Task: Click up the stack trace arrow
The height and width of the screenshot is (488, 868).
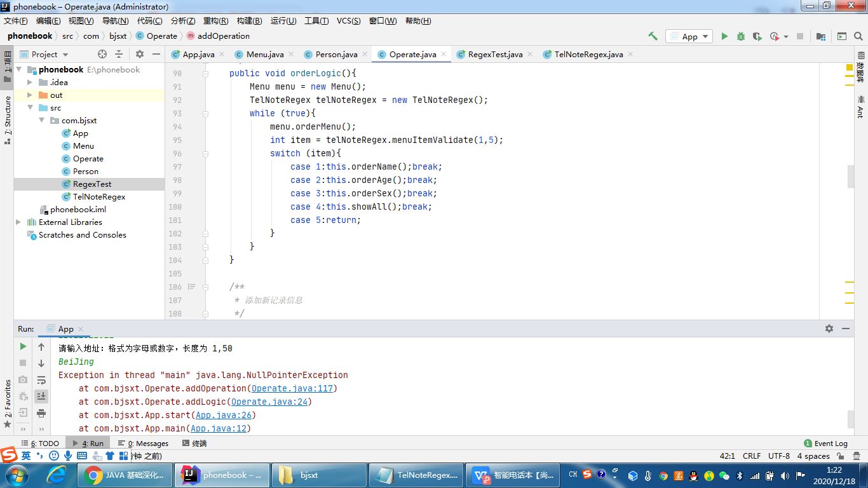Action: 41,347
